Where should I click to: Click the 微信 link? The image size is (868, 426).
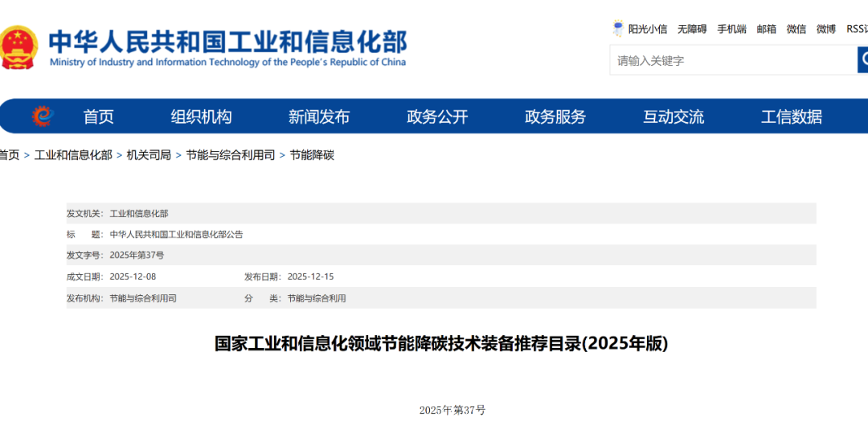[x=796, y=30]
